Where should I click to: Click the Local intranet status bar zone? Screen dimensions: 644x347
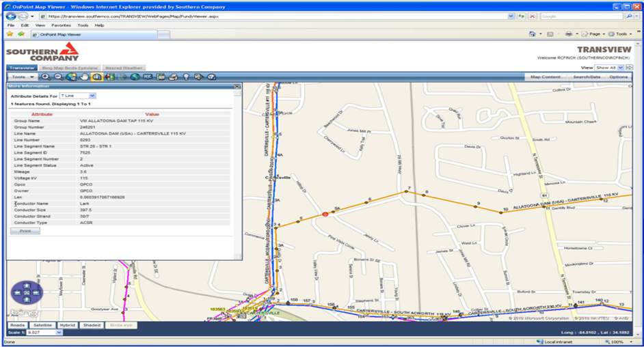pyautogui.click(x=554, y=342)
